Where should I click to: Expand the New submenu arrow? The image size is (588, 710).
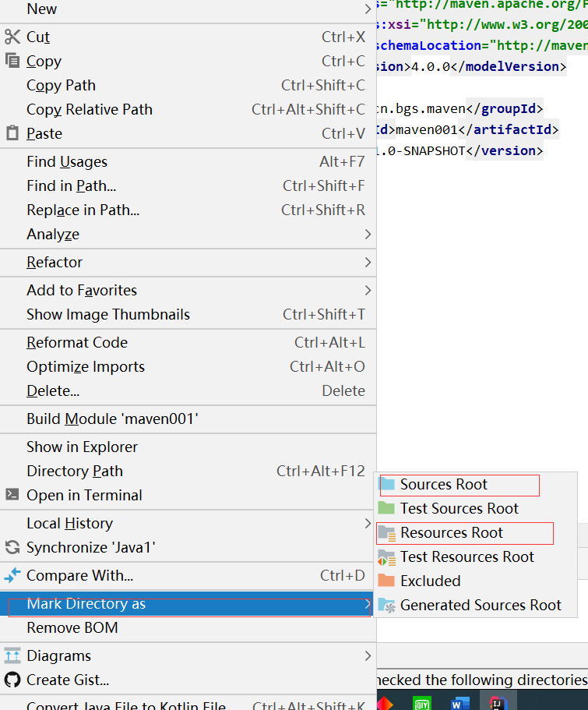pos(368,9)
